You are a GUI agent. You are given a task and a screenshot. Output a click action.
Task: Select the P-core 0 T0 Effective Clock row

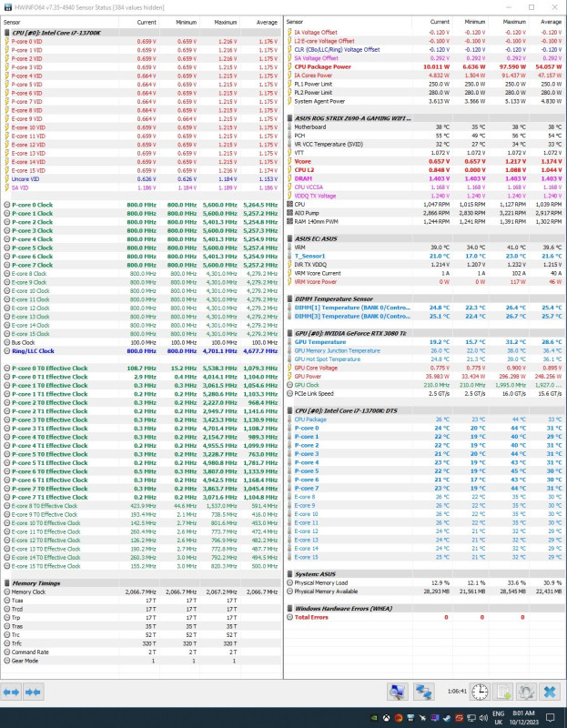[x=141, y=369]
